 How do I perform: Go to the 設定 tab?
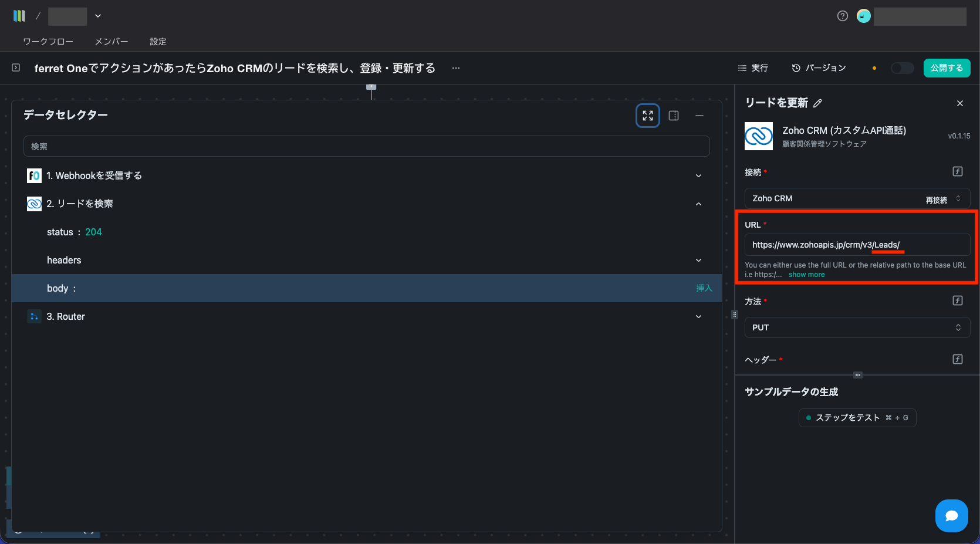[x=158, y=41]
